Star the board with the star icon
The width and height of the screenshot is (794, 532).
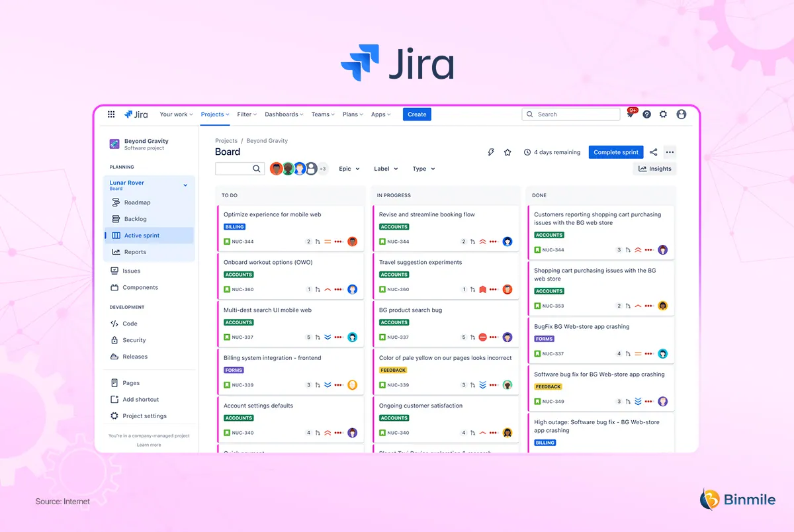(507, 152)
